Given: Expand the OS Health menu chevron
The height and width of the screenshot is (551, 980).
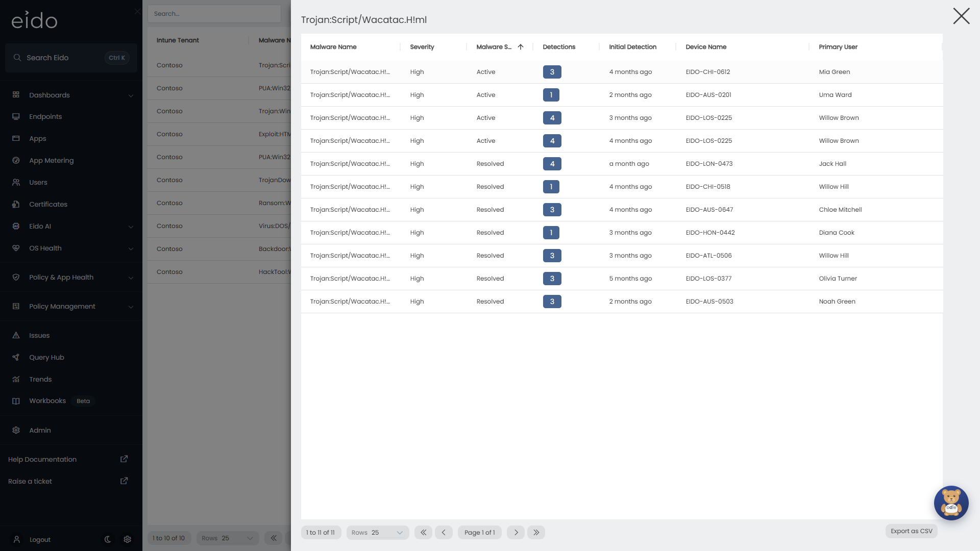Looking at the screenshot, I should coord(131,248).
